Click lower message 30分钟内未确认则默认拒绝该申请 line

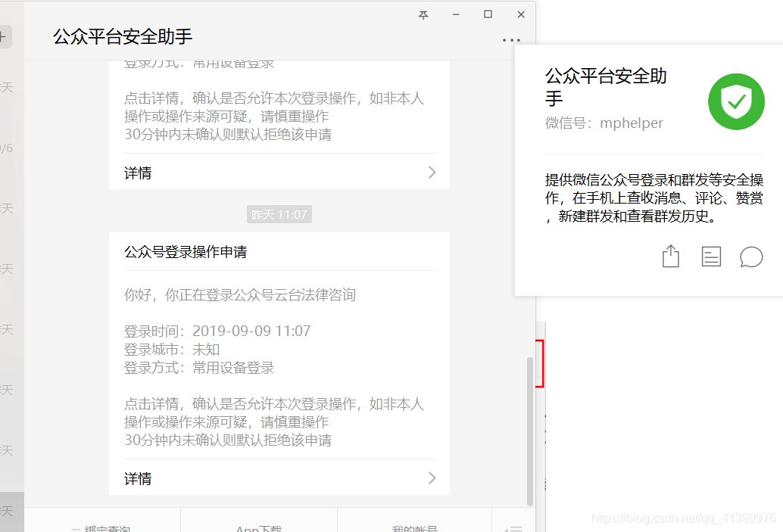(228, 440)
